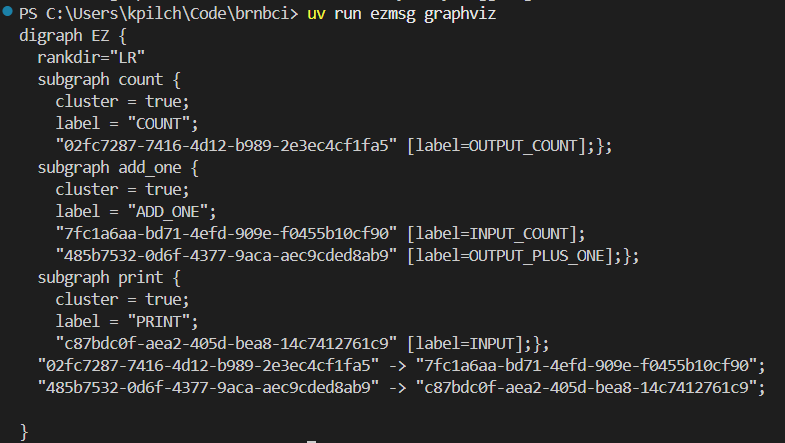Click the final closing brace of digraph
The width and height of the screenshot is (785, 443).
[24, 431]
